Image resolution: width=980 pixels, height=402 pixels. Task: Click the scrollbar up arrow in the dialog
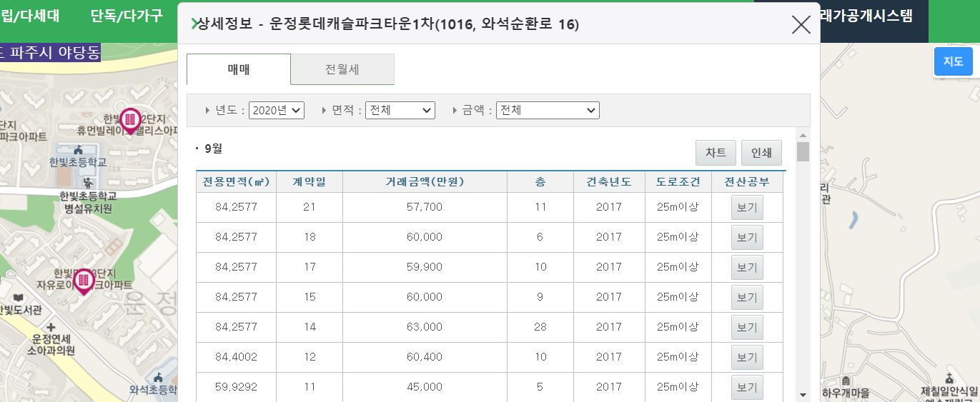[x=803, y=136]
